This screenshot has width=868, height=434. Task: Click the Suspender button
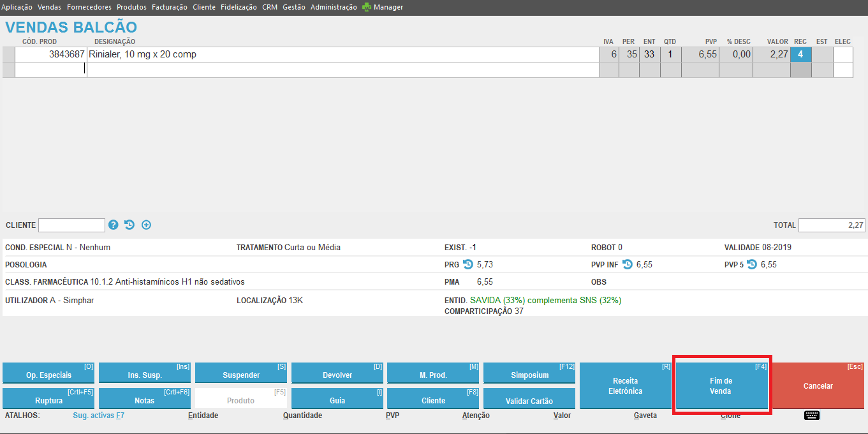241,375
